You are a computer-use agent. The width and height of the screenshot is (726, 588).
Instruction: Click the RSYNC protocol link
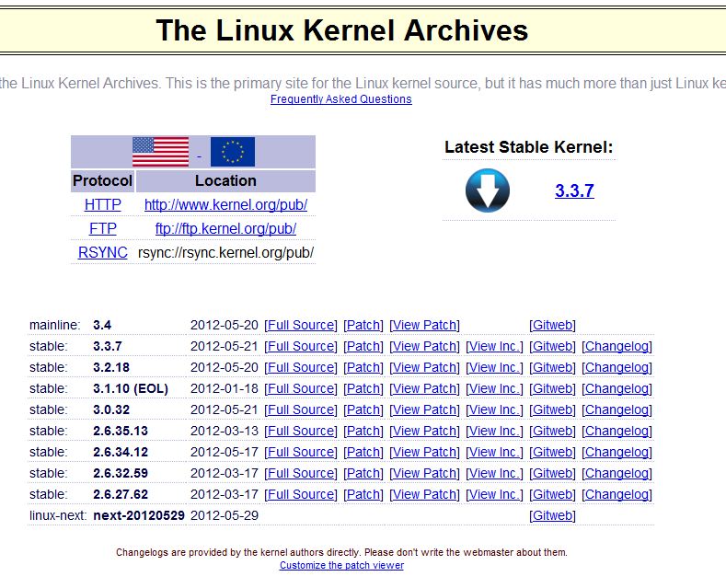pyautogui.click(x=103, y=252)
